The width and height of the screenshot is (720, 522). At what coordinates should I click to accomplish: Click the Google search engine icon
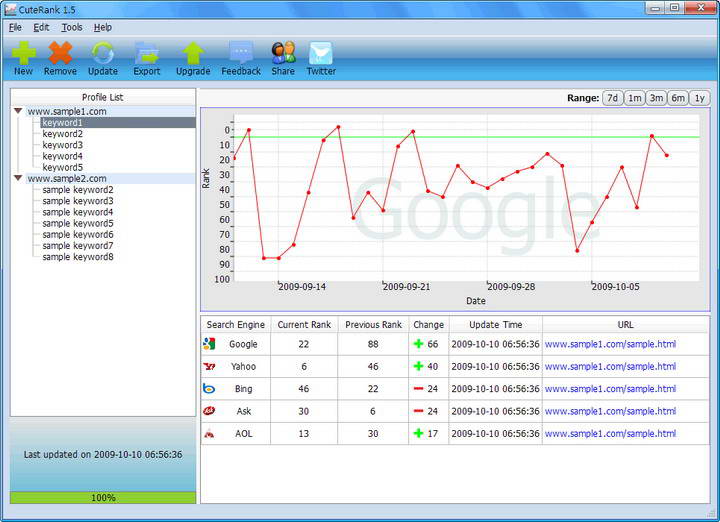point(209,344)
